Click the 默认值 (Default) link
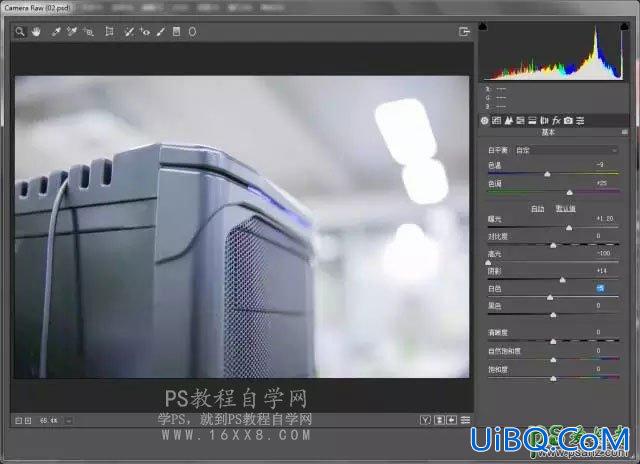 565,209
